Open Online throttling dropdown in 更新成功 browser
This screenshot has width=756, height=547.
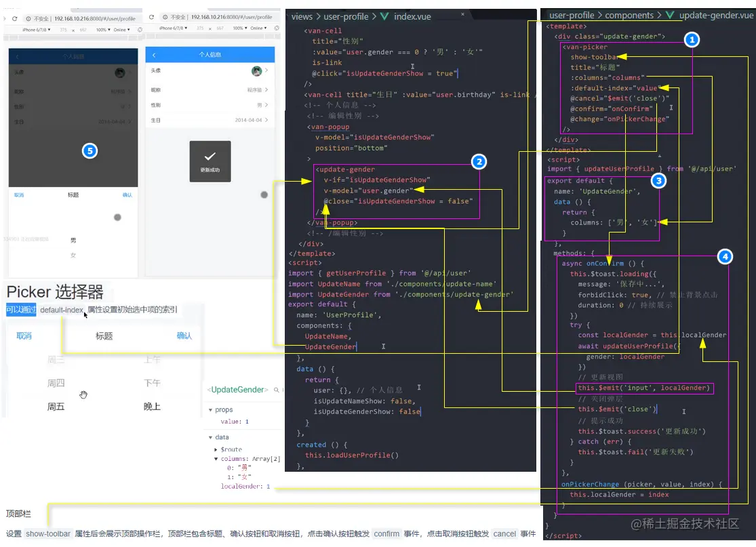(258, 28)
